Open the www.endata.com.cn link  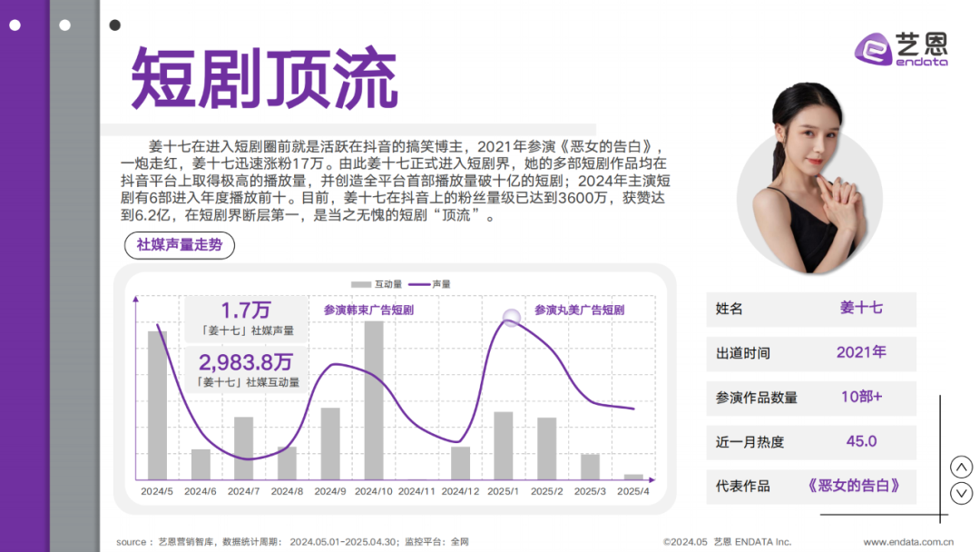pos(908,542)
